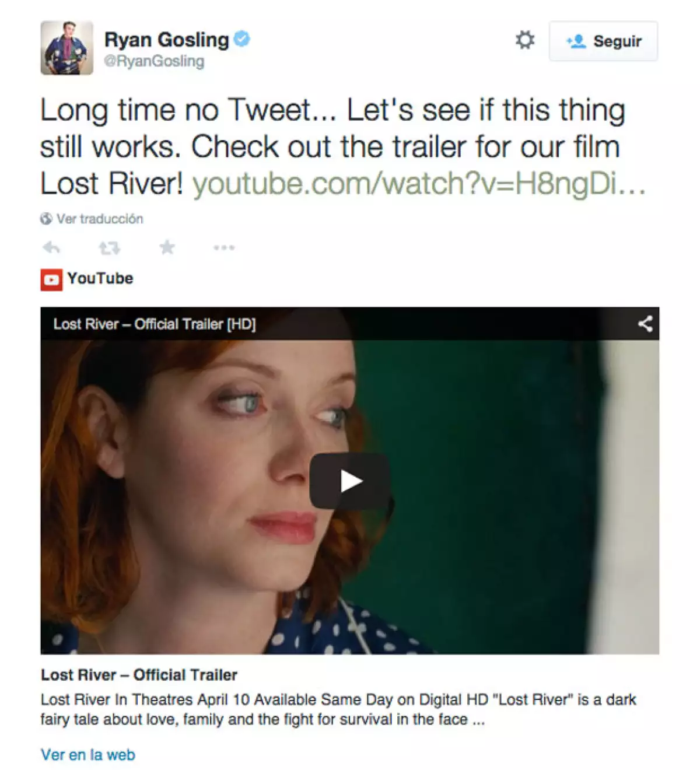
Task: Click the red YouTube logo icon
Action: [51, 279]
